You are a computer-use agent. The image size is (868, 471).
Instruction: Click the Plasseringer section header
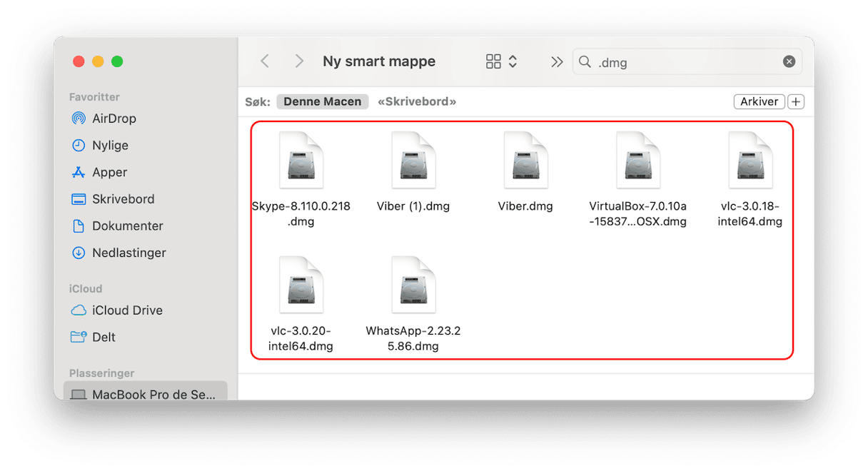pos(102,373)
